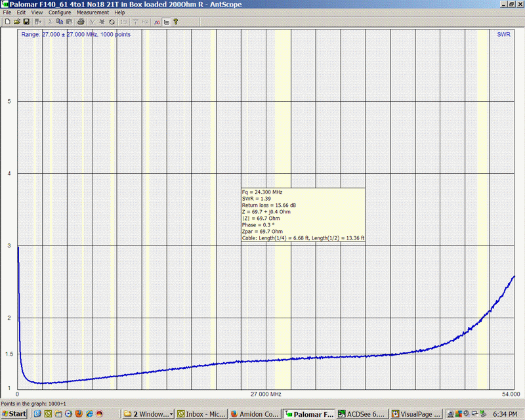Screen dimensions: 525x420
Task: Click the Copy toolbar icon
Action: 60,22
